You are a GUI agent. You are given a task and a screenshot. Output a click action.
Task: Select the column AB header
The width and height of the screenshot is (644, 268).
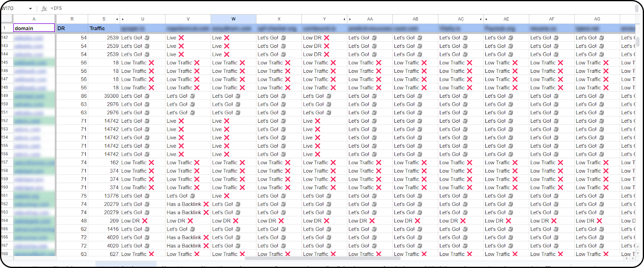tap(415, 19)
